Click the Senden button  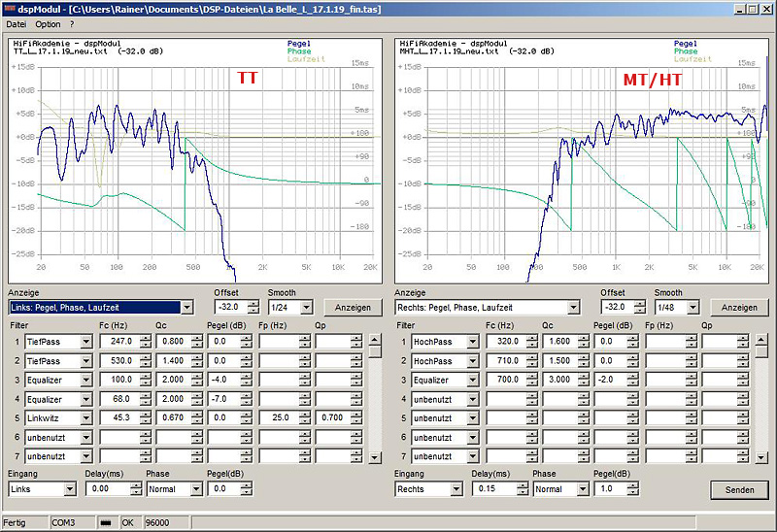(739, 490)
